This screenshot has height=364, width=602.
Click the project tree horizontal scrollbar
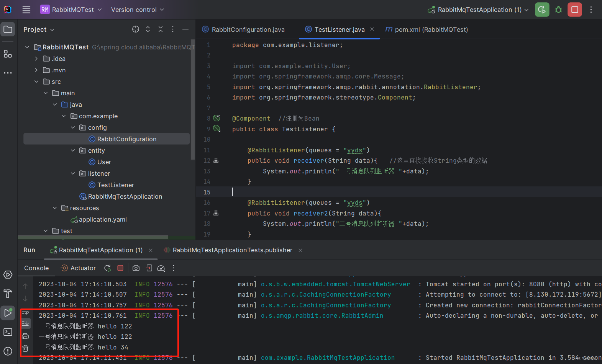point(93,237)
